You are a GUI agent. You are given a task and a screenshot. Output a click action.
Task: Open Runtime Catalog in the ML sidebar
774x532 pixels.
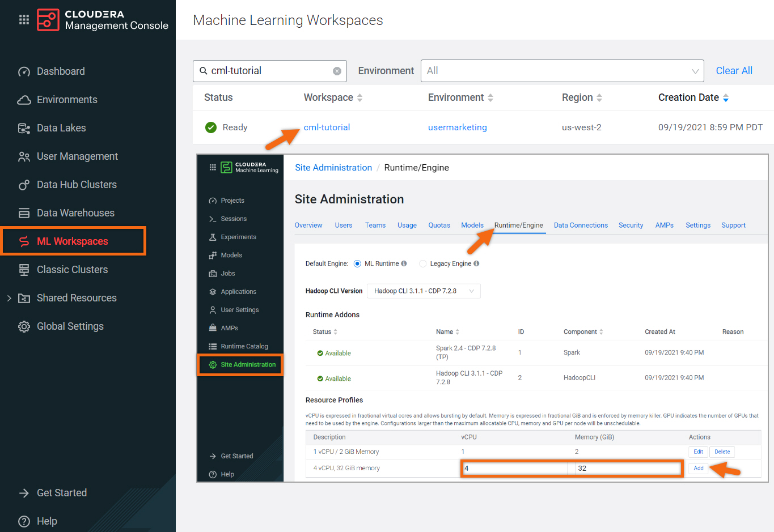pyautogui.click(x=244, y=346)
